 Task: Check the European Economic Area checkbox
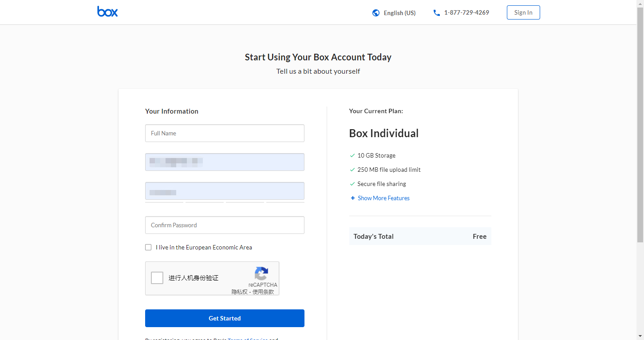[x=148, y=247]
